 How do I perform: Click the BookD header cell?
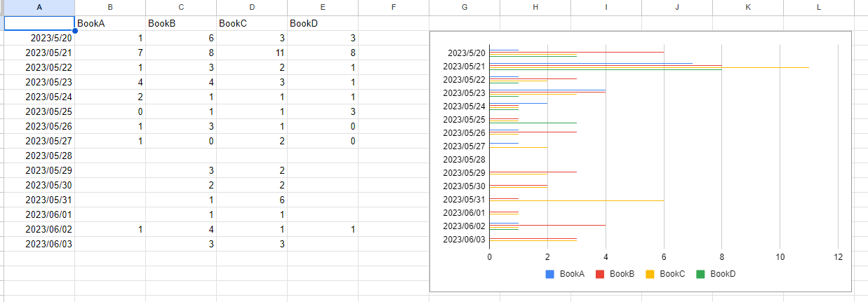[323, 23]
